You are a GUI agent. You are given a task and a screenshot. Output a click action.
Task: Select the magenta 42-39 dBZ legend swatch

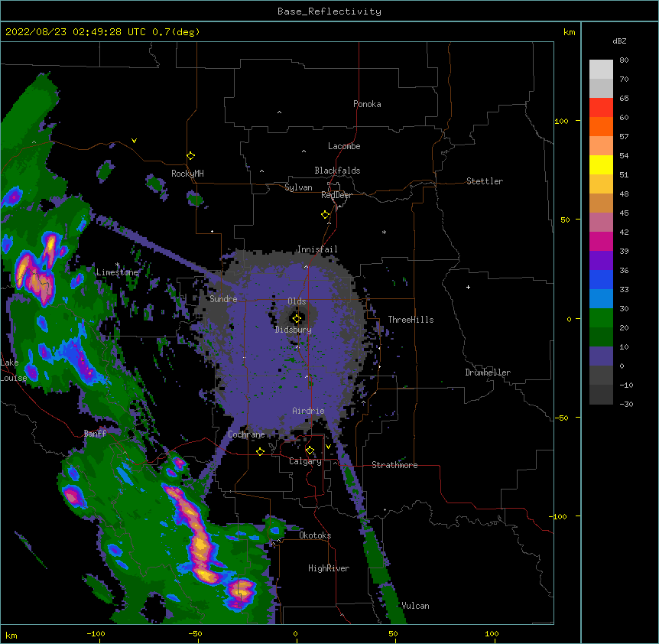point(601,241)
